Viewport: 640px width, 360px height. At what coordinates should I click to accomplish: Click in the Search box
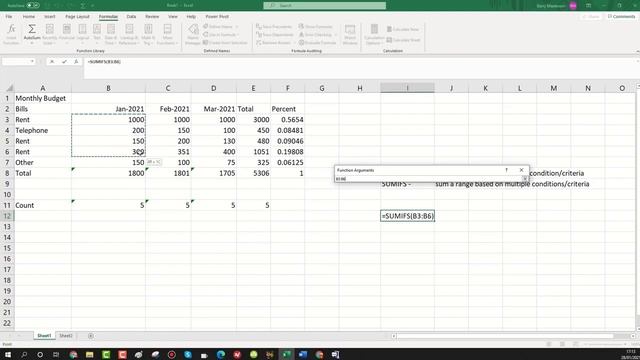pos(324,5)
